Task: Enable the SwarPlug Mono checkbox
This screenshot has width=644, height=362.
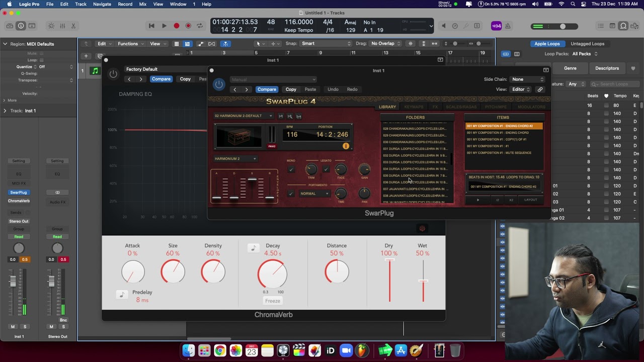Action: click(291, 169)
